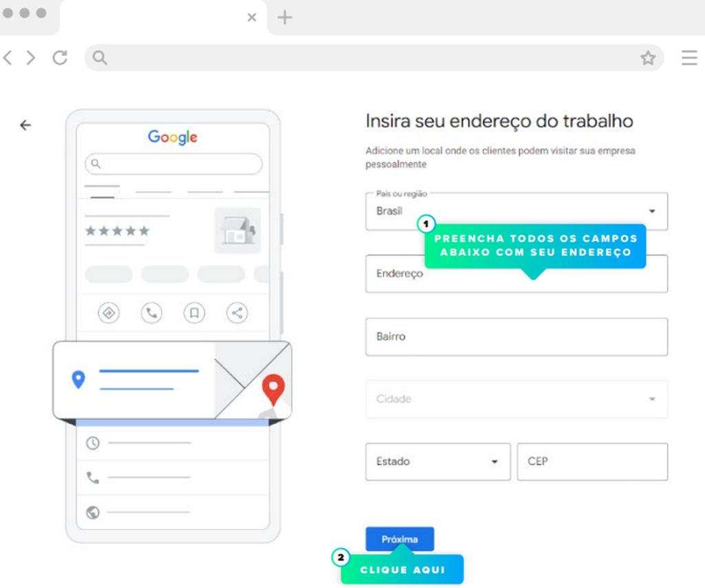Click the globe website icon in mockup
This screenshot has height=588, width=705.
tap(93, 512)
